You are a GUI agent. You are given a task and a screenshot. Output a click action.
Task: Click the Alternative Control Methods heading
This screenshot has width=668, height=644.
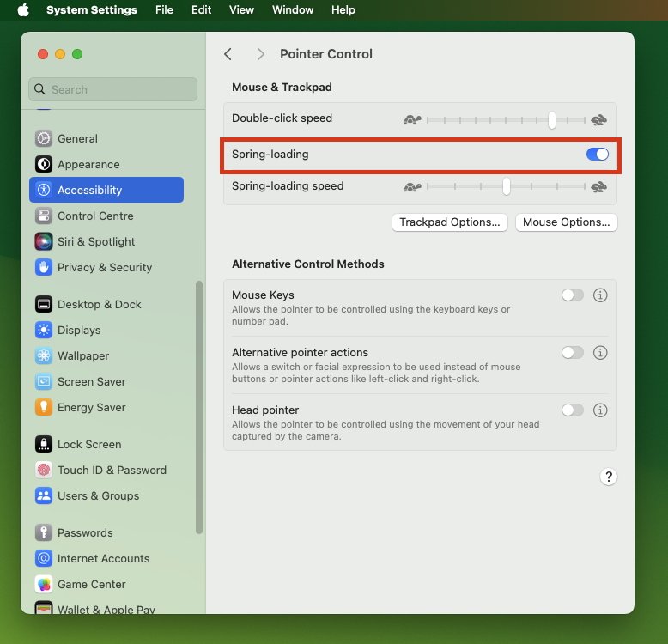(x=307, y=264)
